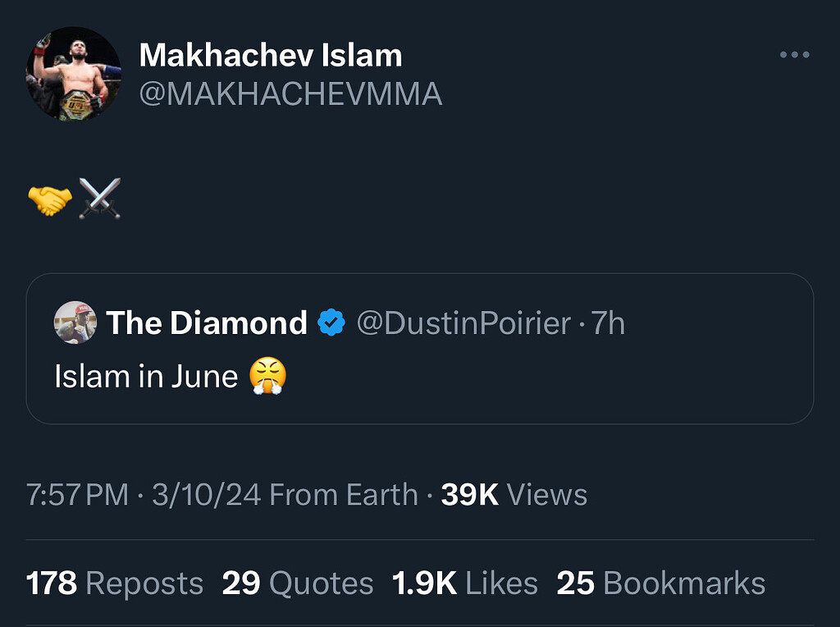View the 1.9K Likes list
840x627 pixels.
tap(464, 583)
